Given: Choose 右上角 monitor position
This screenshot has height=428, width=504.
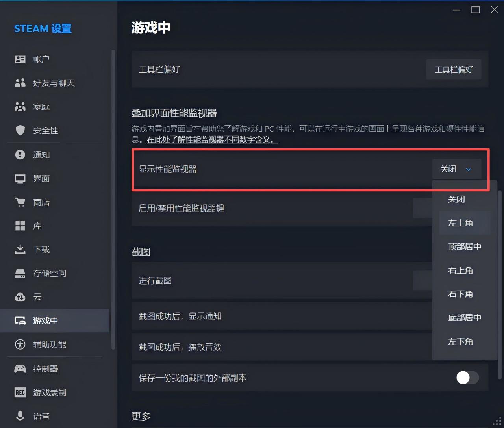Looking at the screenshot, I should [x=465, y=271].
